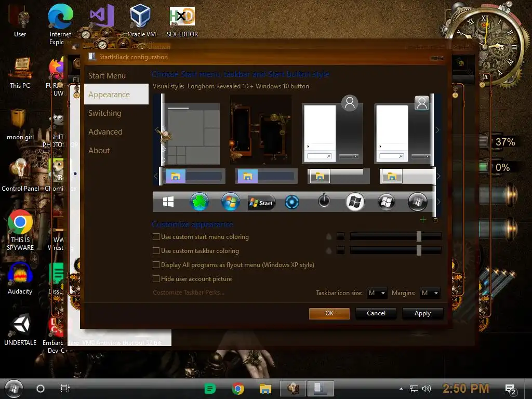Confirm settings with the OK button
The height and width of the screenshot is (399, 532).
point(329,313)
